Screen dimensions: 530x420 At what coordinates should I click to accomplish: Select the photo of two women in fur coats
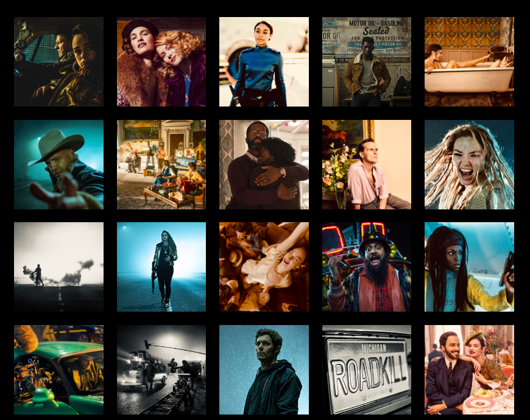tap(161, 61)
